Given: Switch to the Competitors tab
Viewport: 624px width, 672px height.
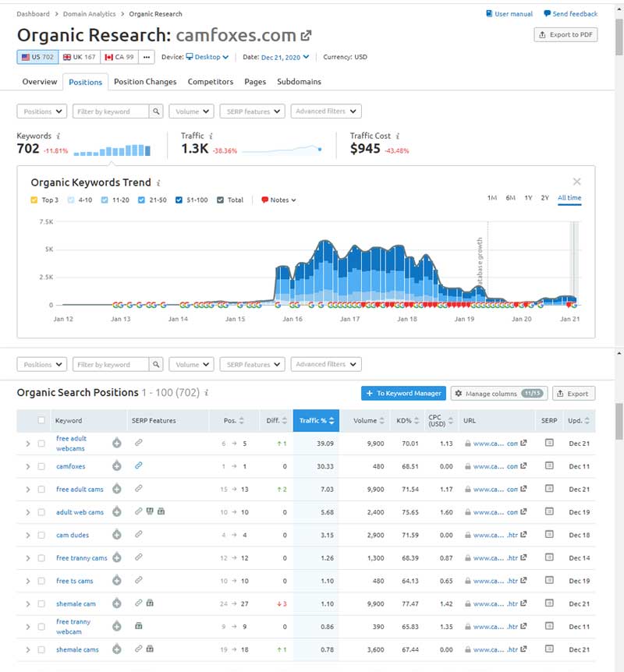Looking at the screenshot, I should pos(210,82).
